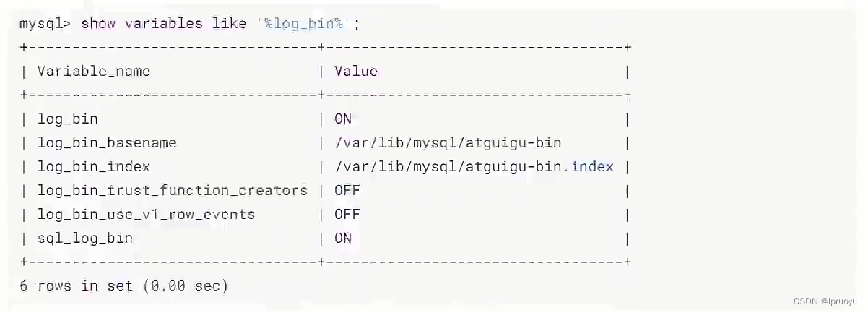Click the mysql> prompt text
This screenshot has width=868, height=313.
click(x=45, y=24)
